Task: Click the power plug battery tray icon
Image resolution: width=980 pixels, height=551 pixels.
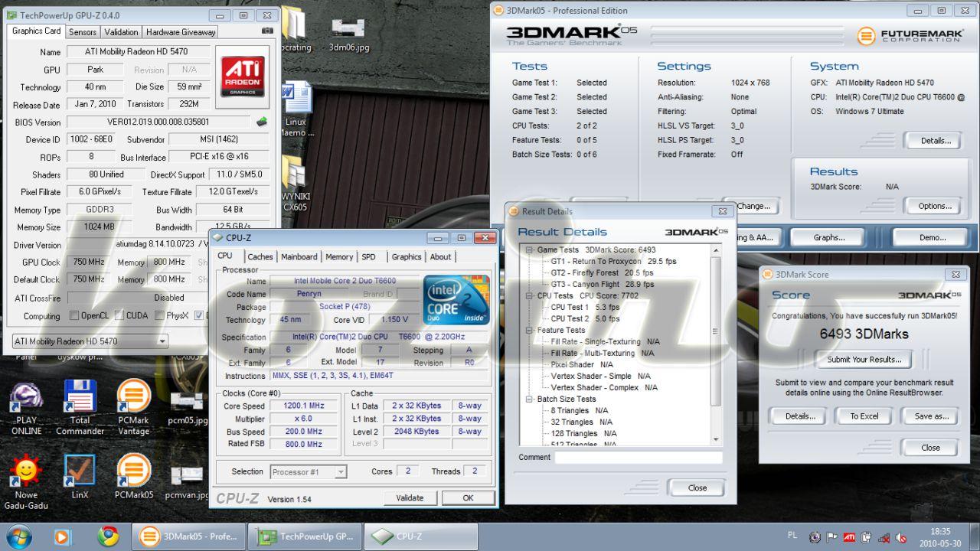Action: (867, 537)
